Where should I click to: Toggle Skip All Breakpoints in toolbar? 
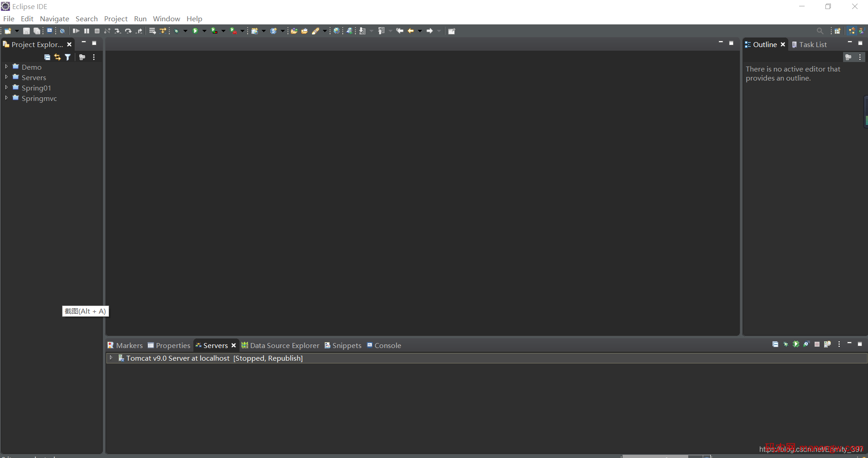62,31
